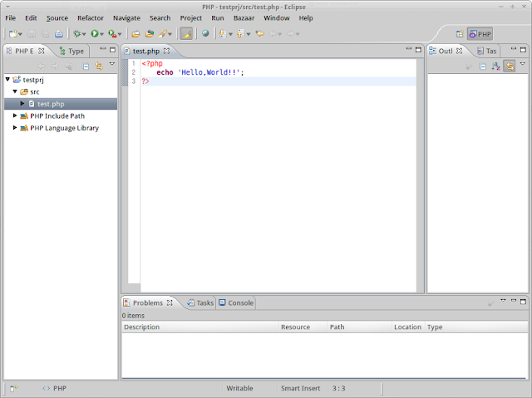Click the Last Edit Location arrow icon
Viewport: 532px width, 398px height.
(260, 33)
